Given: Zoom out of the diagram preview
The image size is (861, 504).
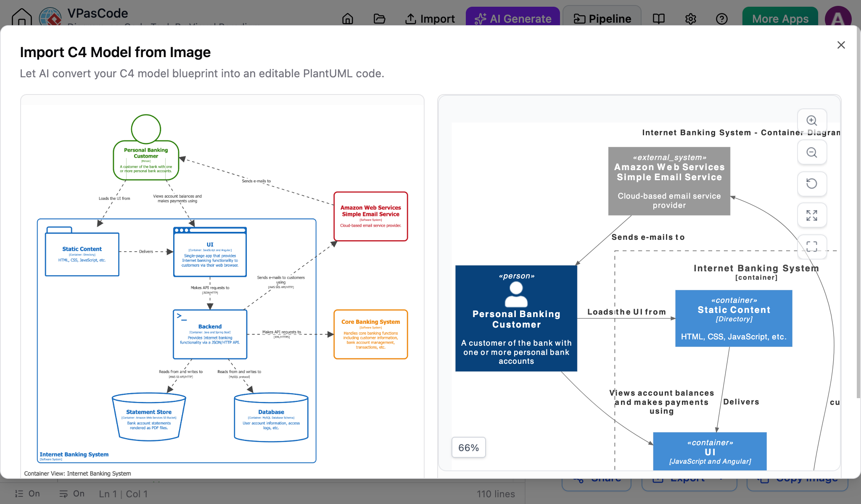Looking at the screenshot, I should 812,152.
